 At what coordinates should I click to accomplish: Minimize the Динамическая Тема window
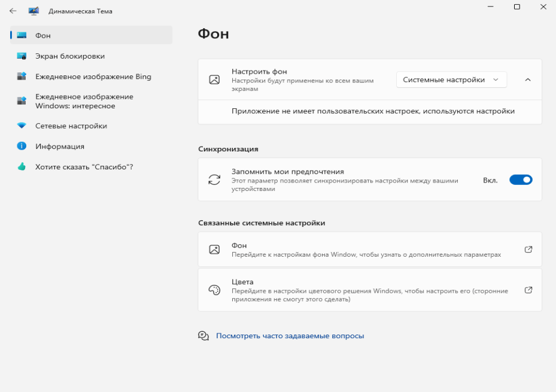coord(490,7)
